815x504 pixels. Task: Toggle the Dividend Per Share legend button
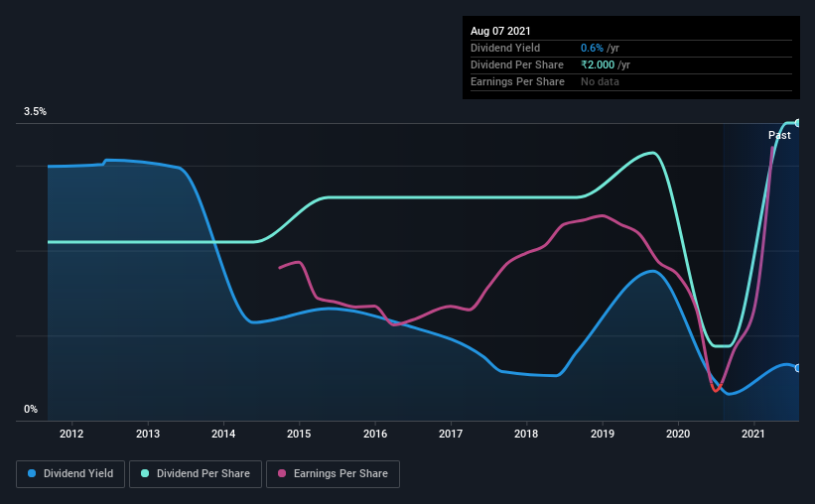pyautogui.click(x=196, y=474)
